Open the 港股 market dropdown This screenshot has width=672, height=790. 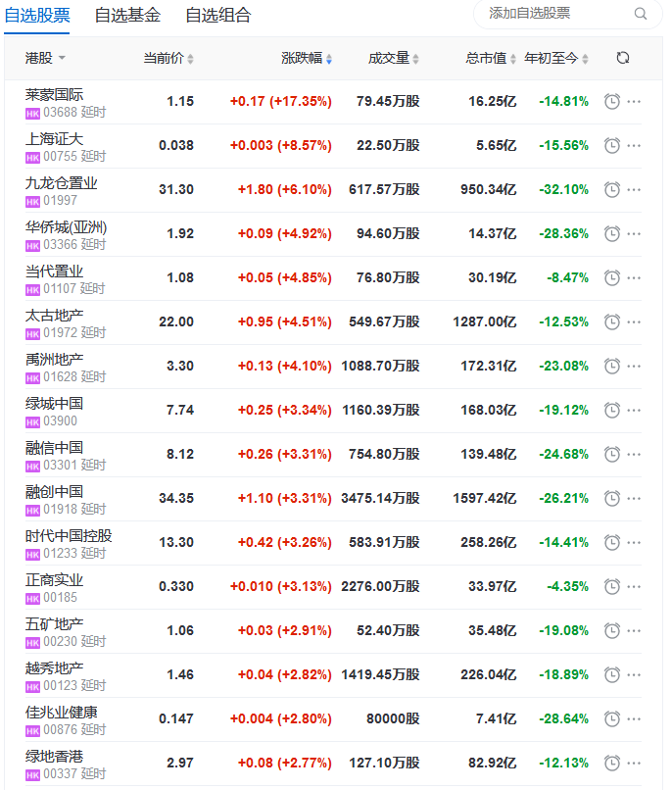click(45, 58)
